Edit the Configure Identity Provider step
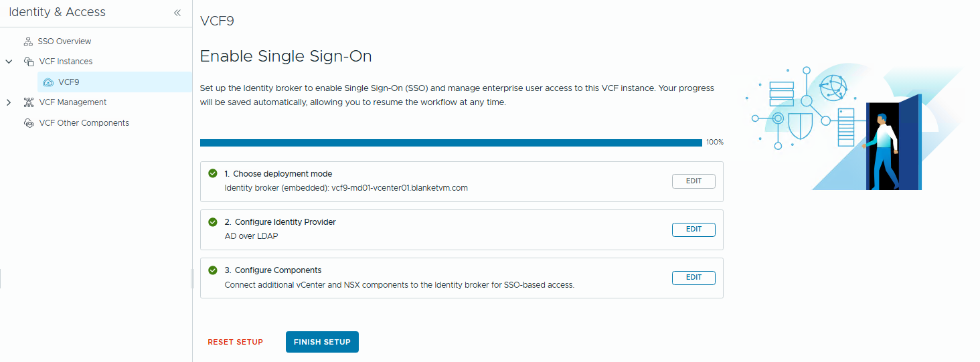Viewport: 980px width, 362px height. tap(693, 230)
